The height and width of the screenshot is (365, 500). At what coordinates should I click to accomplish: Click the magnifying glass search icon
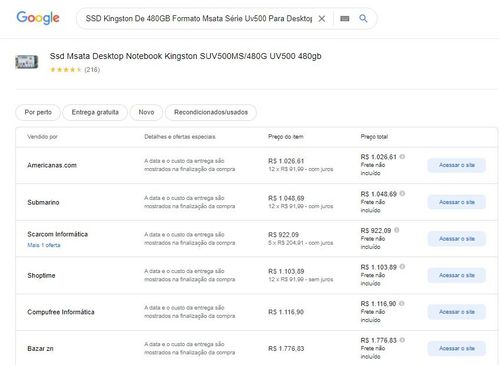point(363,19)
